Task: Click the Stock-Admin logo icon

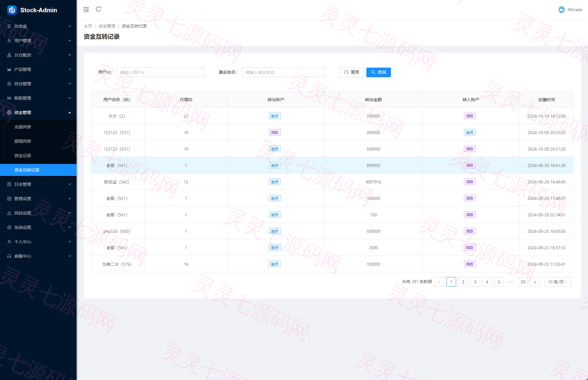Action: pyautogui.click(x=12, y=10)
